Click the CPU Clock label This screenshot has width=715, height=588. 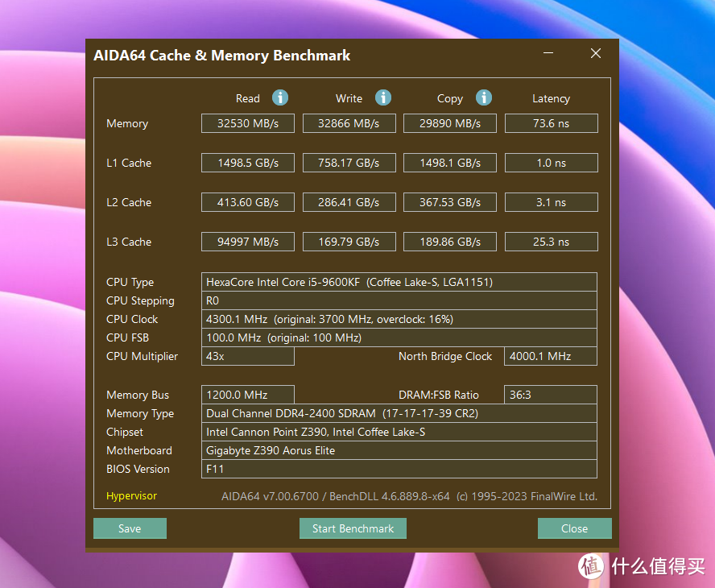pos(132,319)
